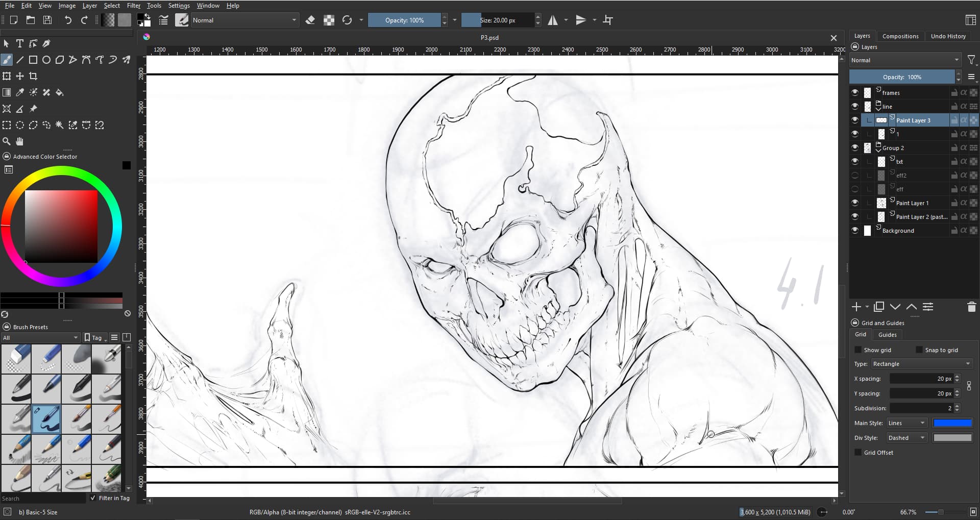This screenshot has height=520, width=980.
Task: Select the Freehand Brush tool
Action: (x=7, y=60)
